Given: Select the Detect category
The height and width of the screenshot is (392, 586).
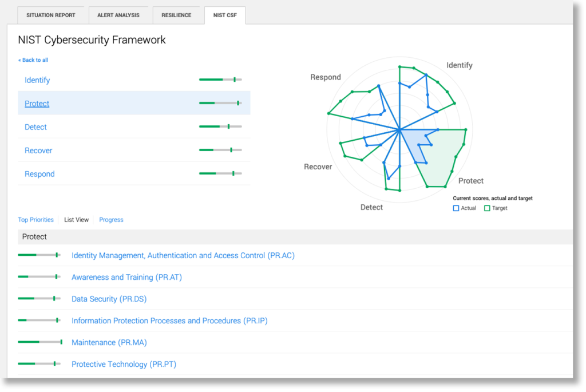Looking at the screenshot, I should pyautogui.click(x=35, y=127).
